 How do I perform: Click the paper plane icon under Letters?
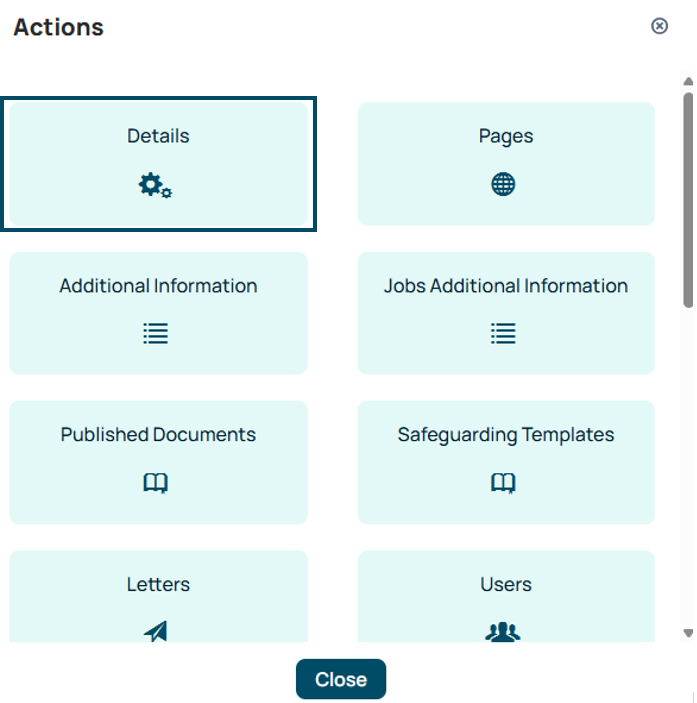156,631
